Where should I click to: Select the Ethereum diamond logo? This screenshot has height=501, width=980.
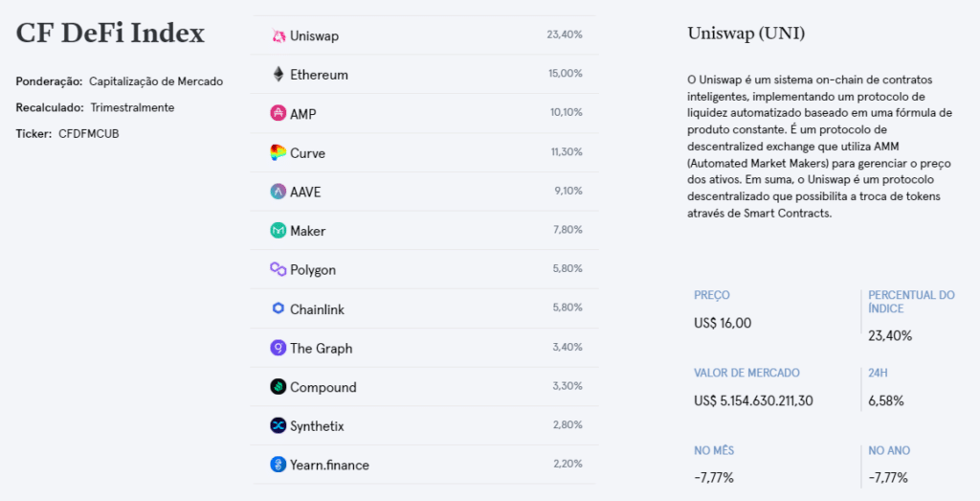[x=278, y=75]
